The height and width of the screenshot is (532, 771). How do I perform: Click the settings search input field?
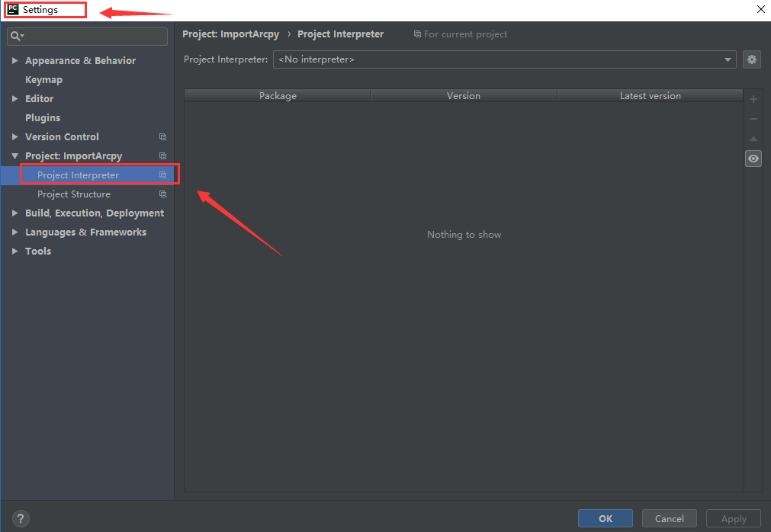coord(88,37)
